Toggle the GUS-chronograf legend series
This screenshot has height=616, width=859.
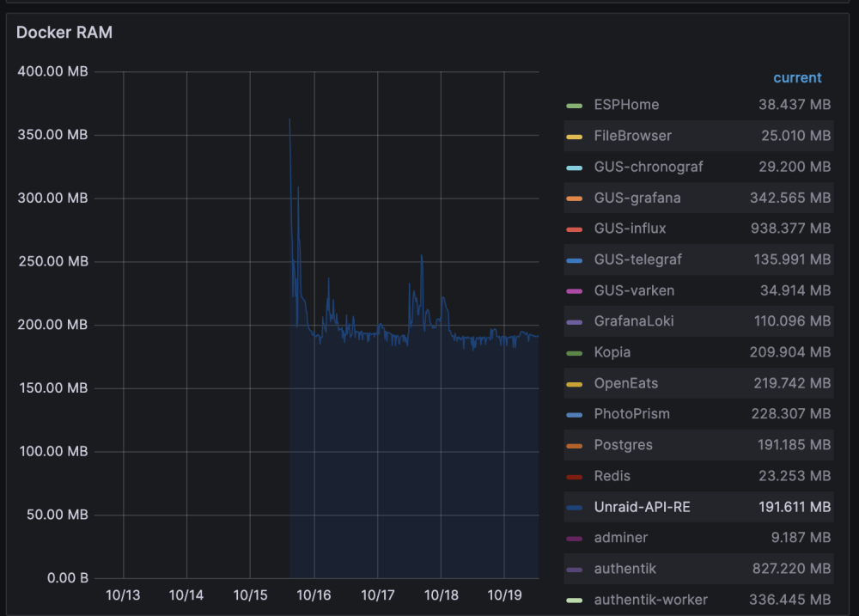(x=649, y=167)
